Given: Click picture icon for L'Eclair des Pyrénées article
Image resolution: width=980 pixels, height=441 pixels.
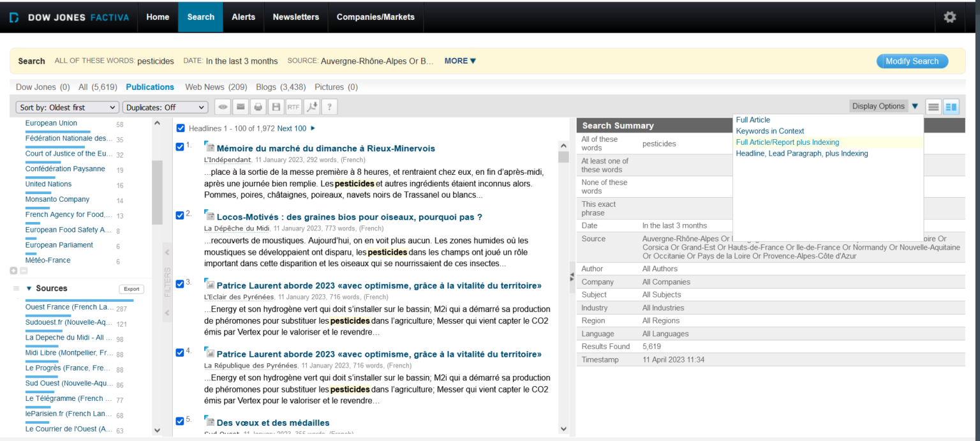Looking at the screenshot, I should pos(209,285).
